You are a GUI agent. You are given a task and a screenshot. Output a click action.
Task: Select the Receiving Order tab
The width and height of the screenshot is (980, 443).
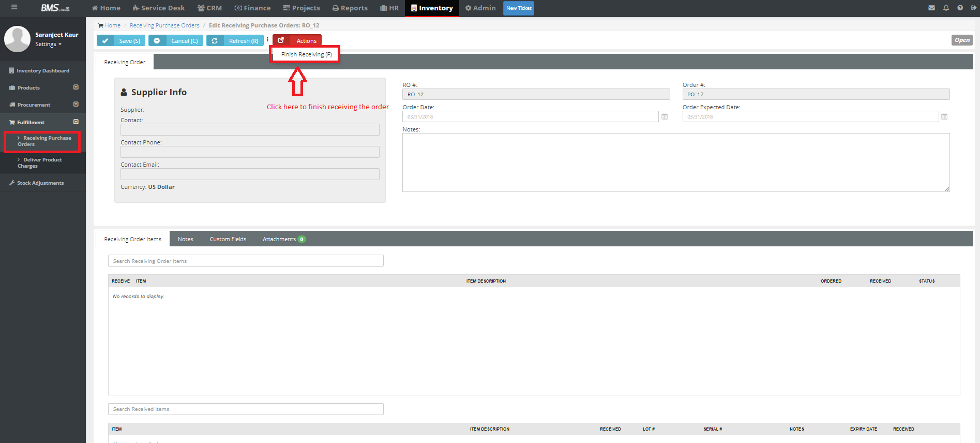[124, 62]
